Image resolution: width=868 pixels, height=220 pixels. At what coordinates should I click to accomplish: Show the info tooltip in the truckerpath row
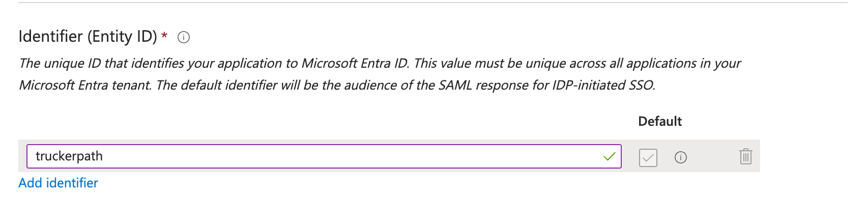tap(680, 157)
